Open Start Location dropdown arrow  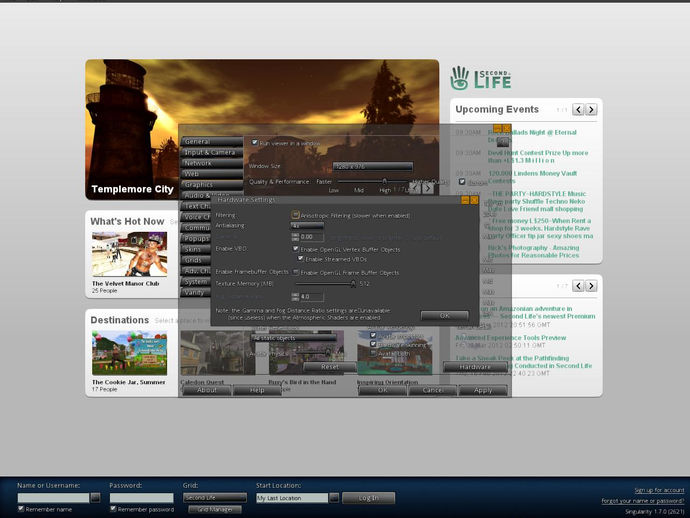334,498
